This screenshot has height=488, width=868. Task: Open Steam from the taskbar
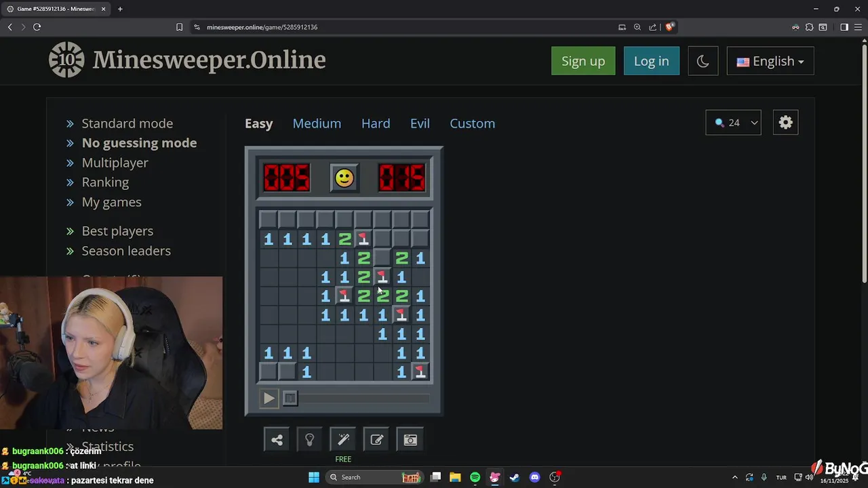pyautogui.click(x=515, y=477)
